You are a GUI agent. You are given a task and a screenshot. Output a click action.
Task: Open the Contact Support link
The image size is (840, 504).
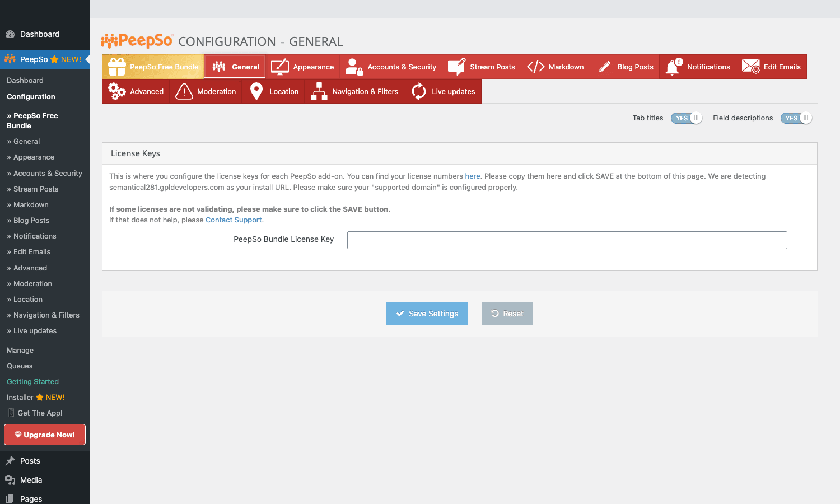pos(234,220)
